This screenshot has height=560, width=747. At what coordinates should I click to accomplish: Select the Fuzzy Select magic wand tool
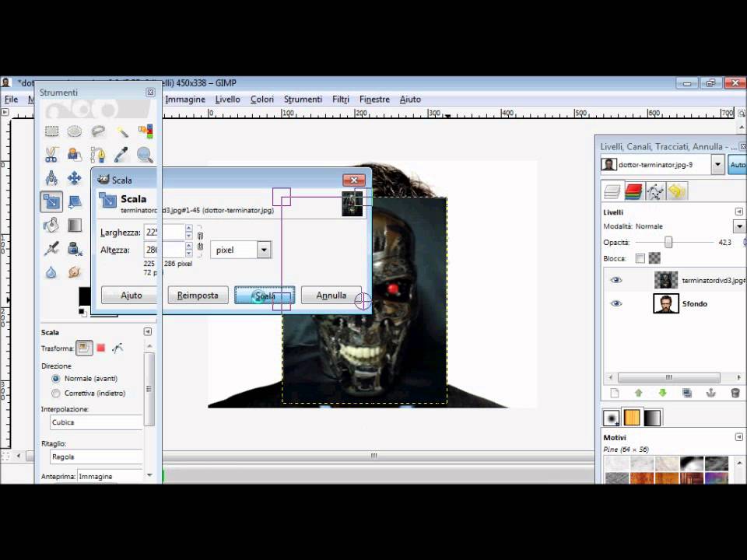(x=122, y=131)
